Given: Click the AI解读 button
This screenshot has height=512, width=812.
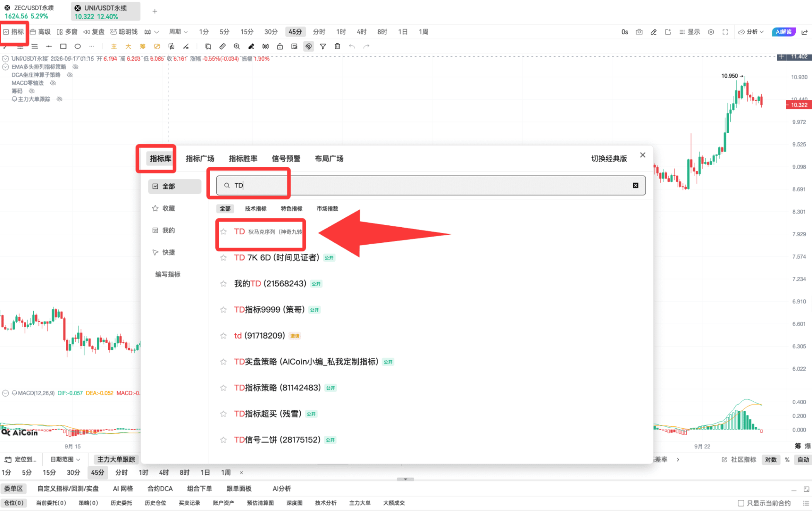Looking at the screenshot, I should 784,32.
